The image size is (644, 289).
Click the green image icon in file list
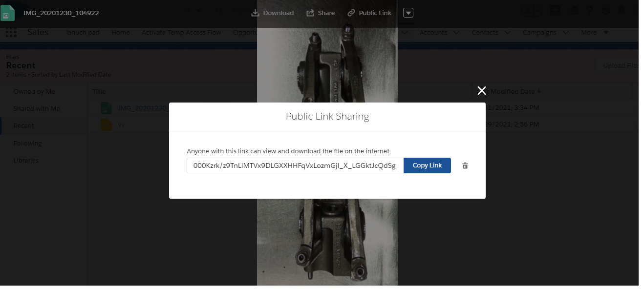coord(106,108)
